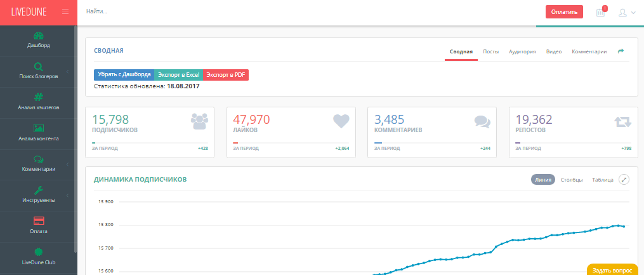Click the share arrow icon in summary panel
The height and width of the screenshot is (275, 644).
(621, 51)
